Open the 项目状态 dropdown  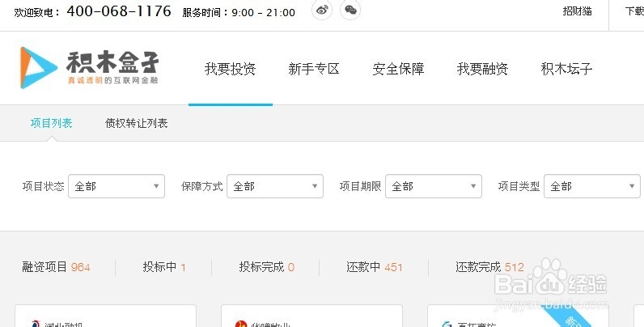coord(117,186)
